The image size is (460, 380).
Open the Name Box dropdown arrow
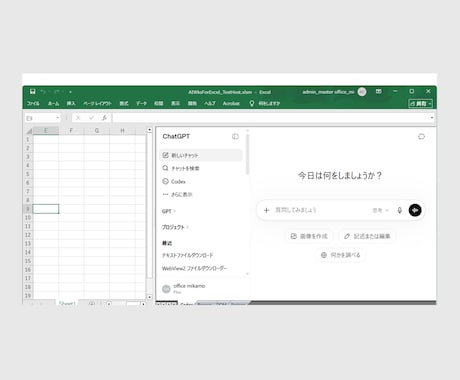pyautogui.click(x=58, y=118)
